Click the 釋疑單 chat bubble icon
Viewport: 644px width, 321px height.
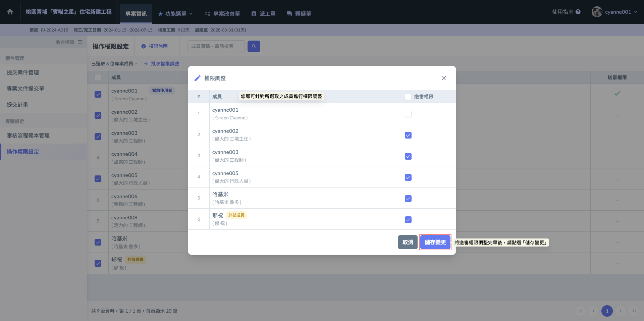(289, 14)
